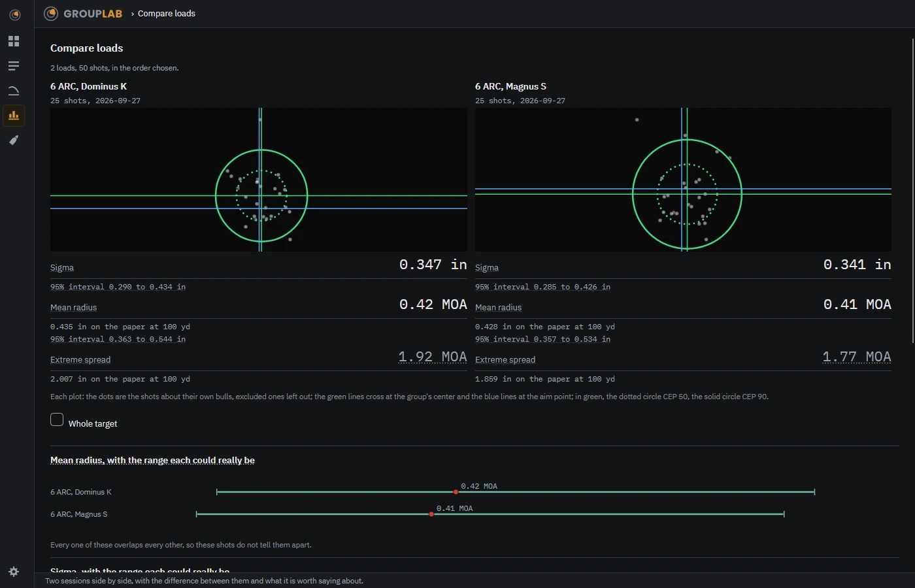Click the vertical page scrollbar

pos(912,191)
